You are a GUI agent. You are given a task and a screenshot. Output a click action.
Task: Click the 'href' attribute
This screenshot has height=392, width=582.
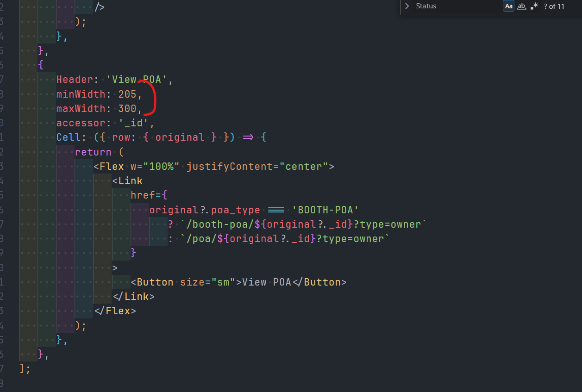(143, 195)
